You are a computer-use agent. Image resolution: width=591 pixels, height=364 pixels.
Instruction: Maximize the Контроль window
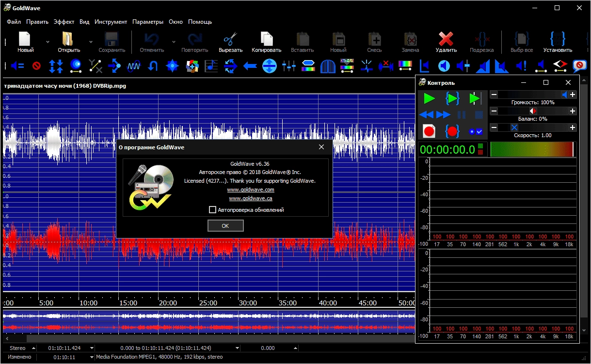pyautogui.click(x=545, y=82)
